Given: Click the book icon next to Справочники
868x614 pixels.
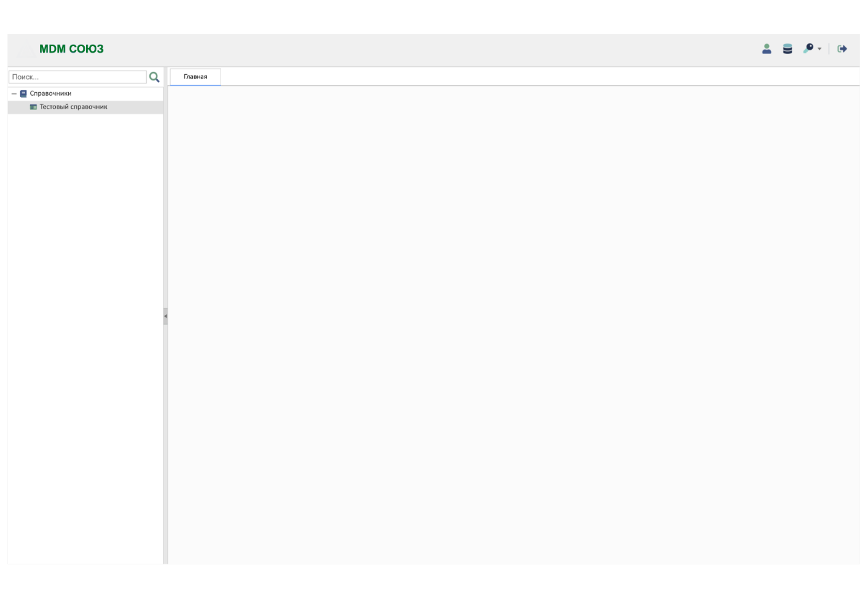Looking at the screenshot, I should coord(23,94).
